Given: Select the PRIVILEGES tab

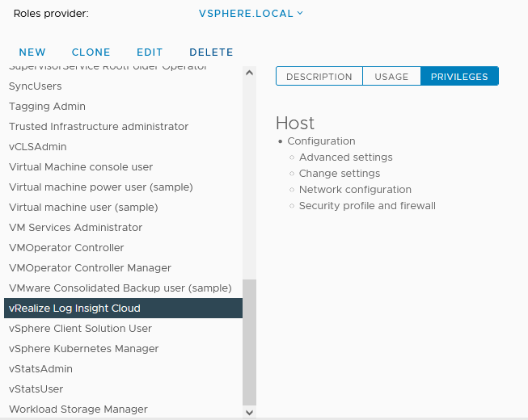Looking at the screenshot, I should 459,77.
